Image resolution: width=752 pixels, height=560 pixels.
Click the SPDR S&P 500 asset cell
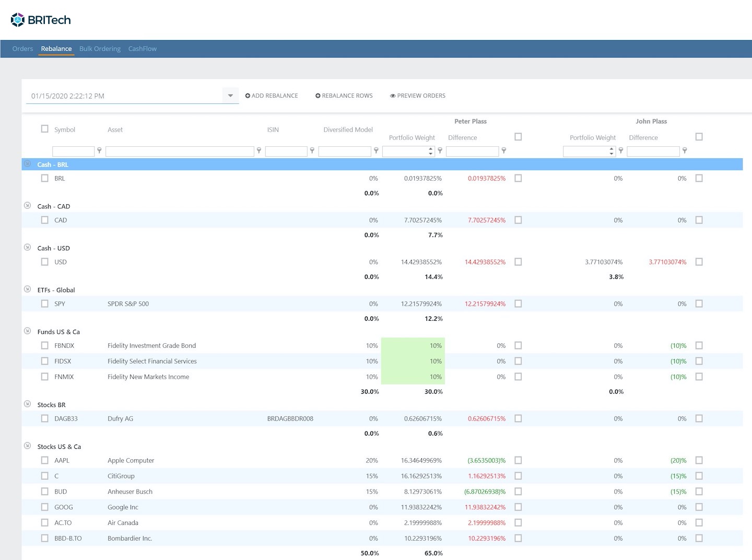pos(128,304)
